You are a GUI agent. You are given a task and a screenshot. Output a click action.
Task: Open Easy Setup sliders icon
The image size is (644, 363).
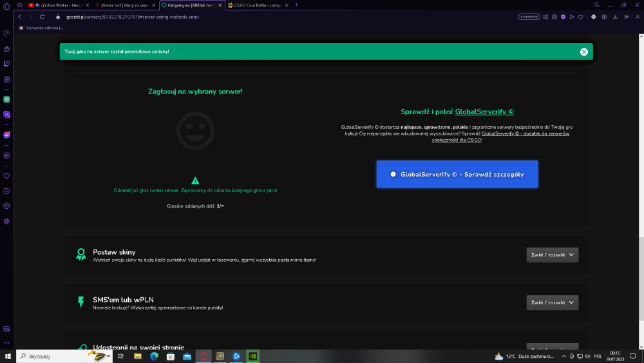[627, 17]
